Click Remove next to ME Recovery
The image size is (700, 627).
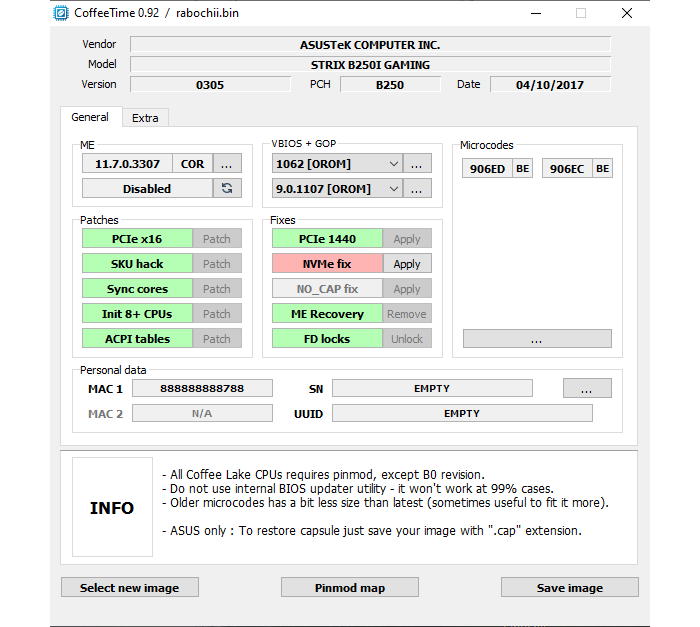407,314
